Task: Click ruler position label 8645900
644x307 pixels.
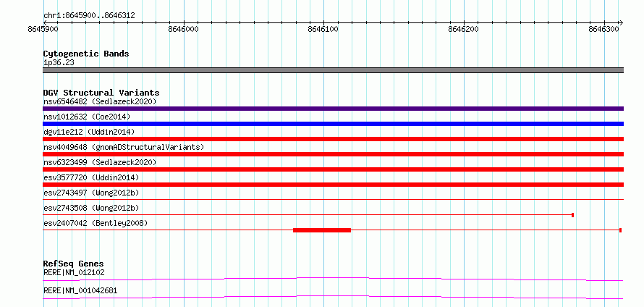Action: click(x=43, y=30)
